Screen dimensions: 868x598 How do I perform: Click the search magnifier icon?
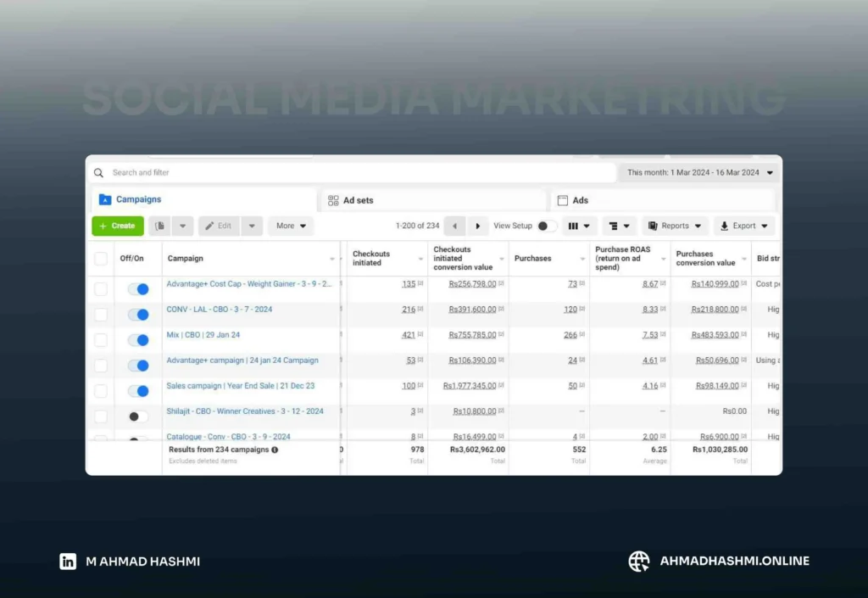(99, 172)
